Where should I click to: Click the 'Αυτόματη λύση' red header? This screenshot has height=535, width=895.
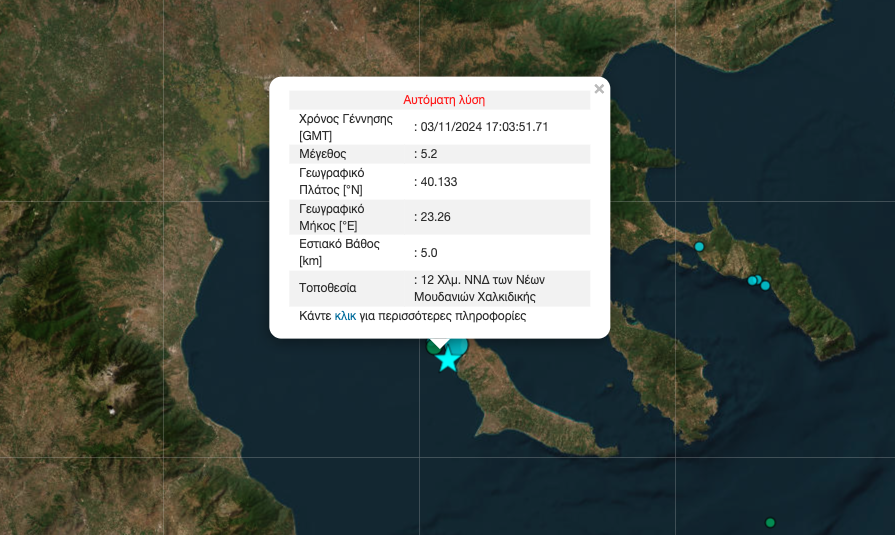444,100
